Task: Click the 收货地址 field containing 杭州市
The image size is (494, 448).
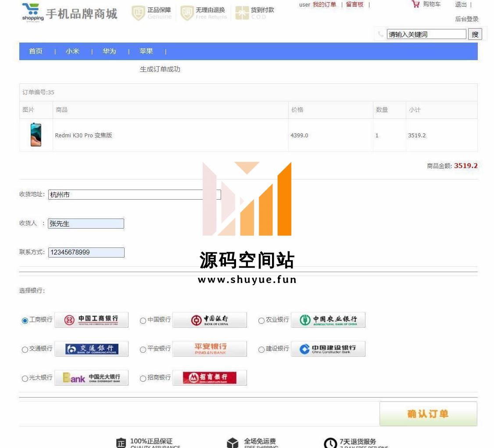Action: point(135,195)
